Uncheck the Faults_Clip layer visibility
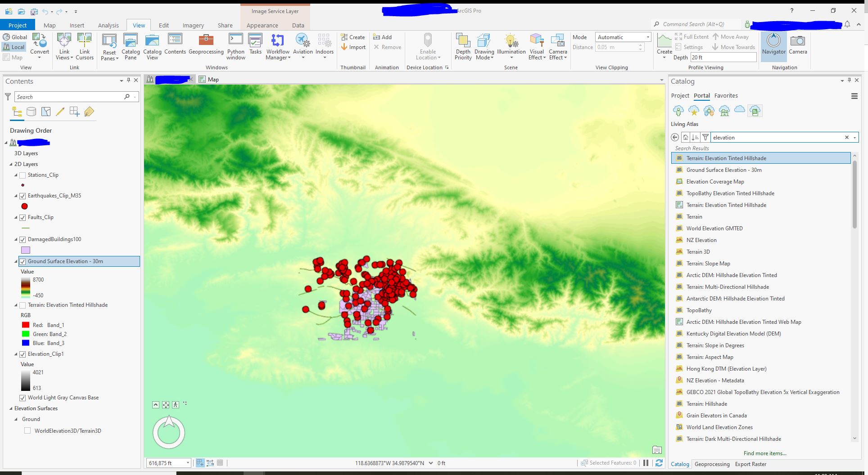The width and height of the screenshot is (868, 475). 23,217
